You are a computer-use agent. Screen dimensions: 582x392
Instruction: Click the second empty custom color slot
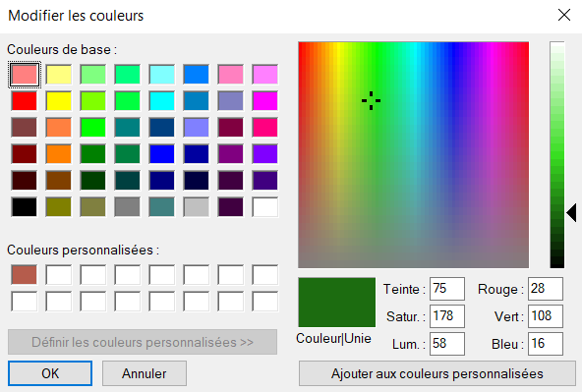coord(92,274)
